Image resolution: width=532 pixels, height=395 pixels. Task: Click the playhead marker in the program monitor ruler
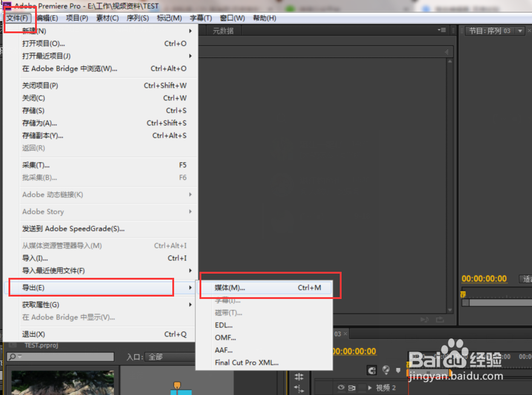tap(462, 294)
